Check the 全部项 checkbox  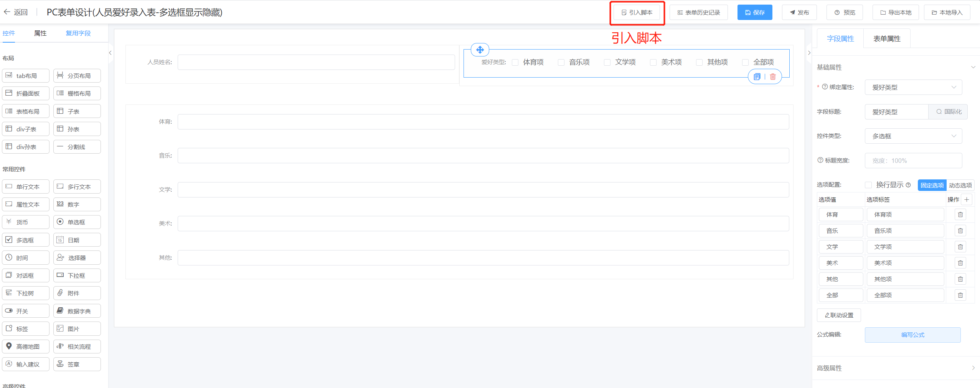(x=746, y=62)
